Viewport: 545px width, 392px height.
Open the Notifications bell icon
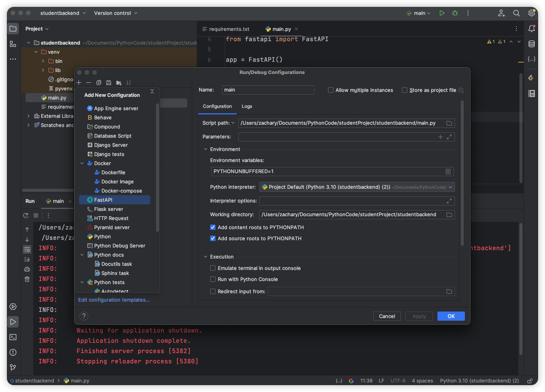[531, 29]
